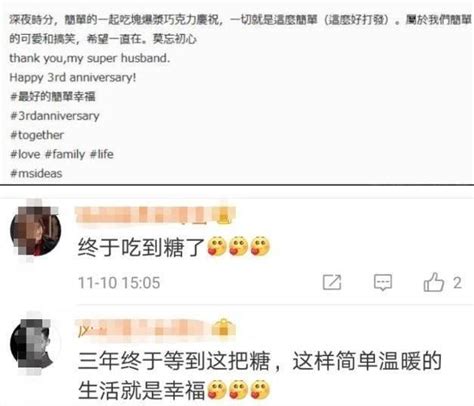The height and width of the screenshot is (406, 474).
Task: Click the 11-10 15:05 comment timestamp
Action: tap(119, 283)
